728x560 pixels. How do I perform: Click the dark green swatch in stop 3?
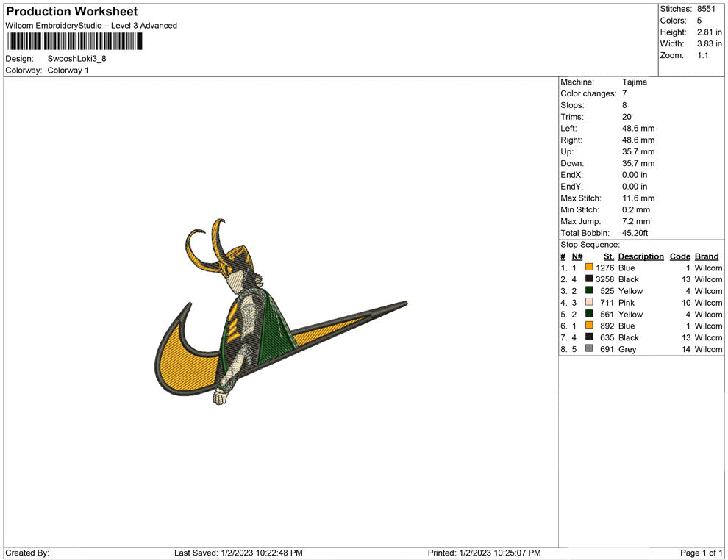click(x=589, y=291)
